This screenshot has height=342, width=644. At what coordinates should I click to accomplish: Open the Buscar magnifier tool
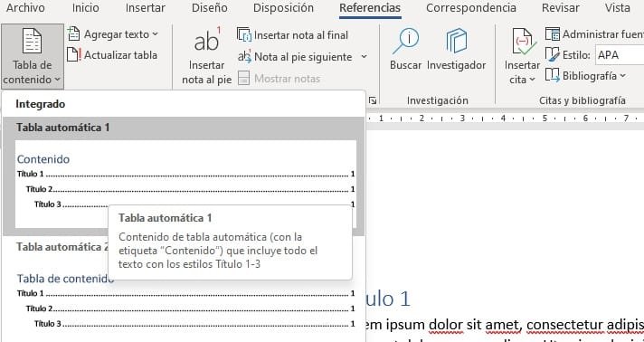pyautogui.click(x=405, y=41)
